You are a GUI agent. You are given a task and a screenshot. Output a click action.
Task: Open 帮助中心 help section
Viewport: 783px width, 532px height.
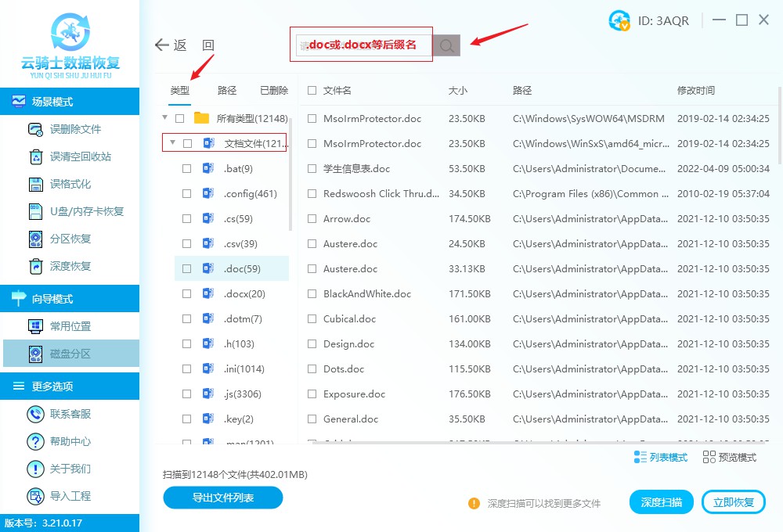click(x=70, y=440)
